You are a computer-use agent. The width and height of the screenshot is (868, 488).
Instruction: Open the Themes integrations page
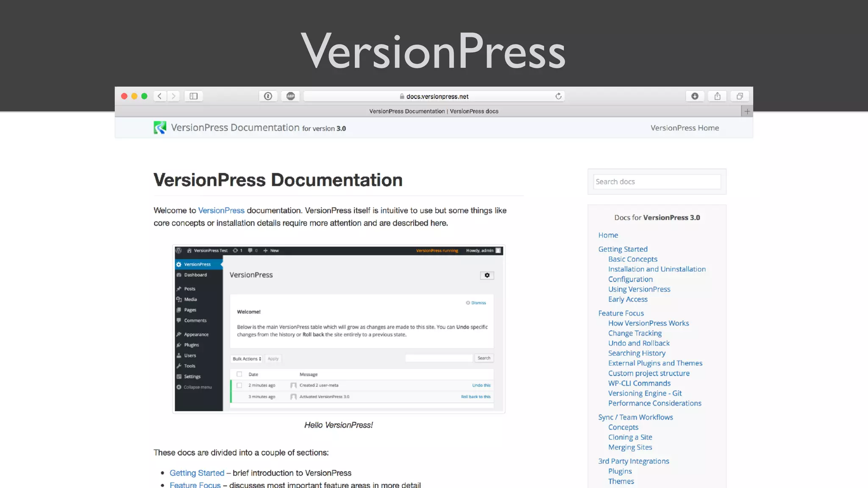click(621, 481)
